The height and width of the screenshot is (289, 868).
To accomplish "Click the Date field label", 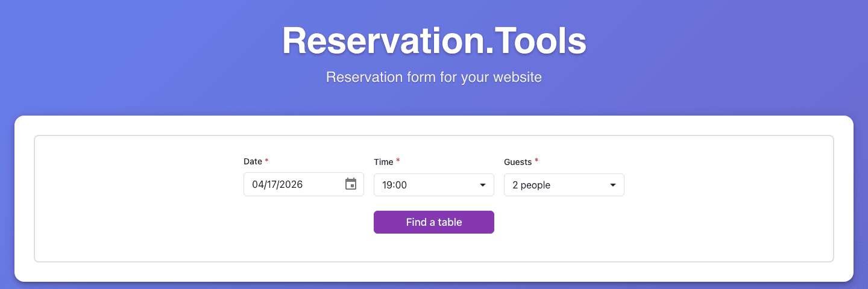I will coord(253,161).
